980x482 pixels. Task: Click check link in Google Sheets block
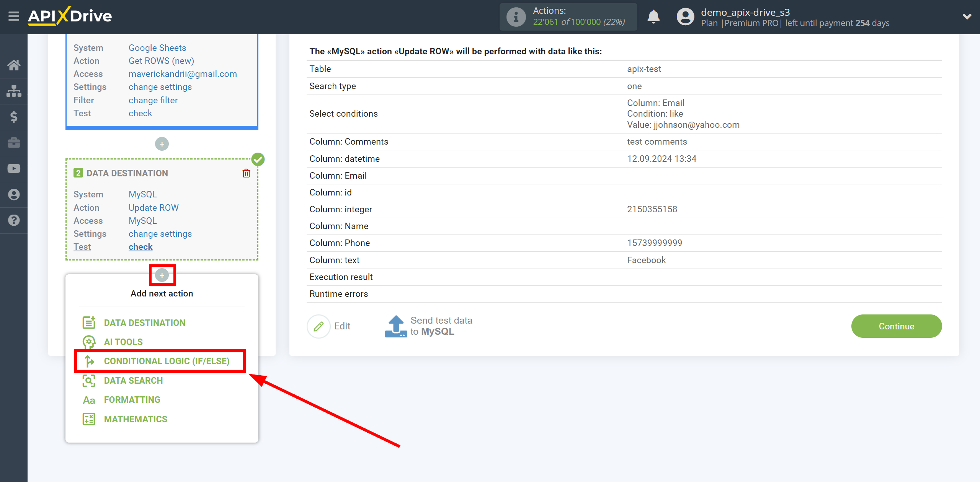tap(140, 113)
